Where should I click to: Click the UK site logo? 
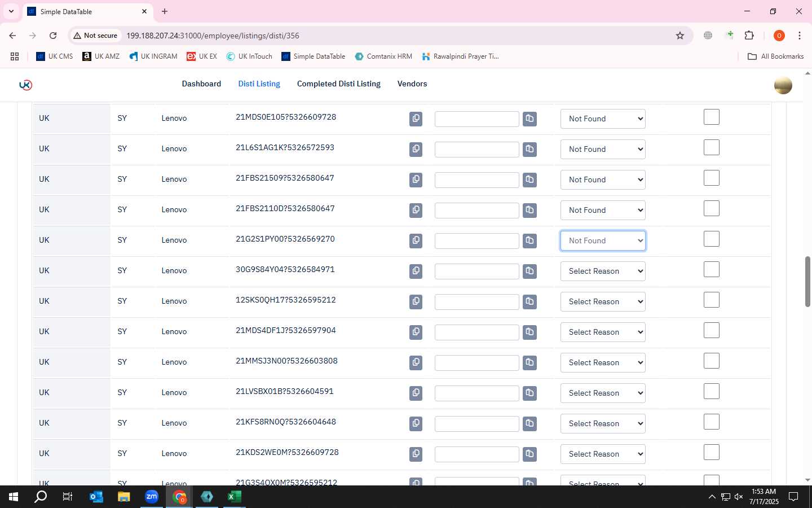[x=25, y=85]
